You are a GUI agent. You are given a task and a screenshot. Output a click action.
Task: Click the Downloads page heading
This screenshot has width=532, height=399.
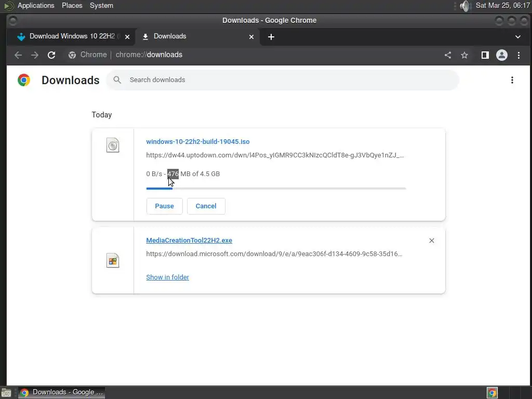click(70, 80)
